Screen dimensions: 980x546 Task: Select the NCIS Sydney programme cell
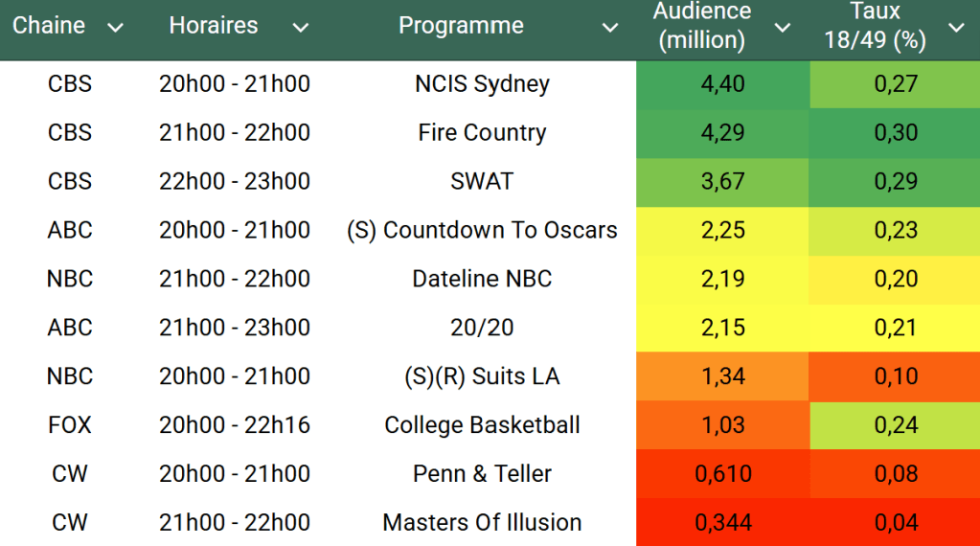click(x=482, y=84)
